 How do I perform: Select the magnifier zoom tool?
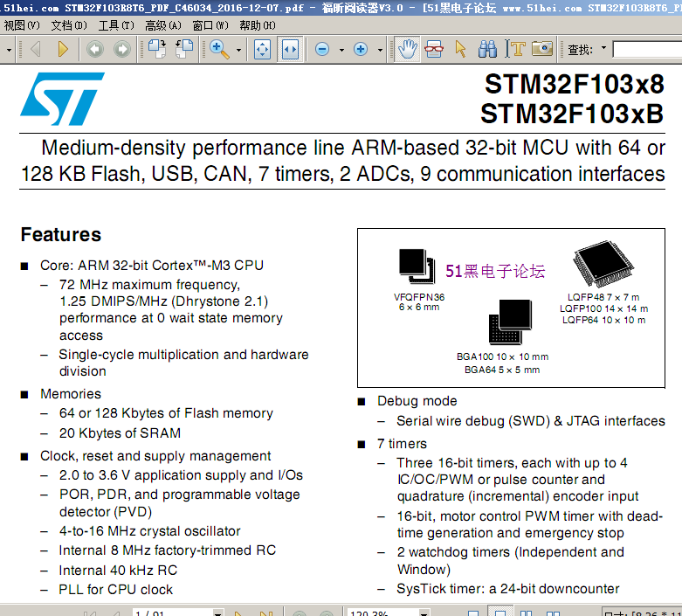pos(219,49)
